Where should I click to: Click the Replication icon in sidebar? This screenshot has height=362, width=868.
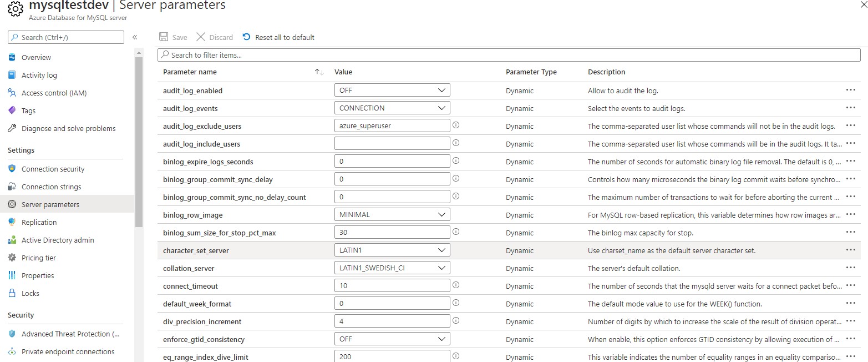pyautogui.click(x=12, y=222)
